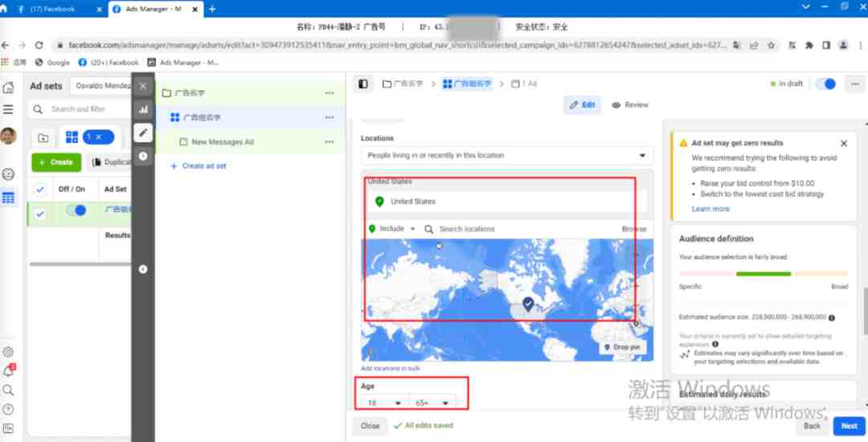Open the Ads Manager home icon
The height and width of the screenshot is (442, 868).
pyautogui.click(x=8, y=88)
